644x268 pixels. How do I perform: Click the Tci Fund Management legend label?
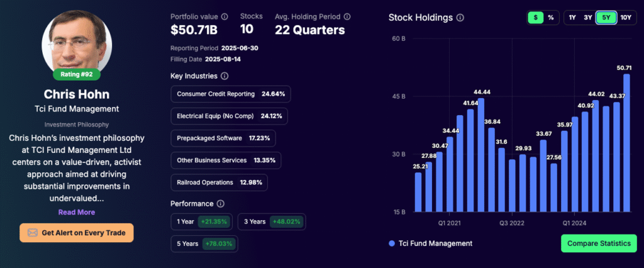pyautogui.click(x=435, y=243)
